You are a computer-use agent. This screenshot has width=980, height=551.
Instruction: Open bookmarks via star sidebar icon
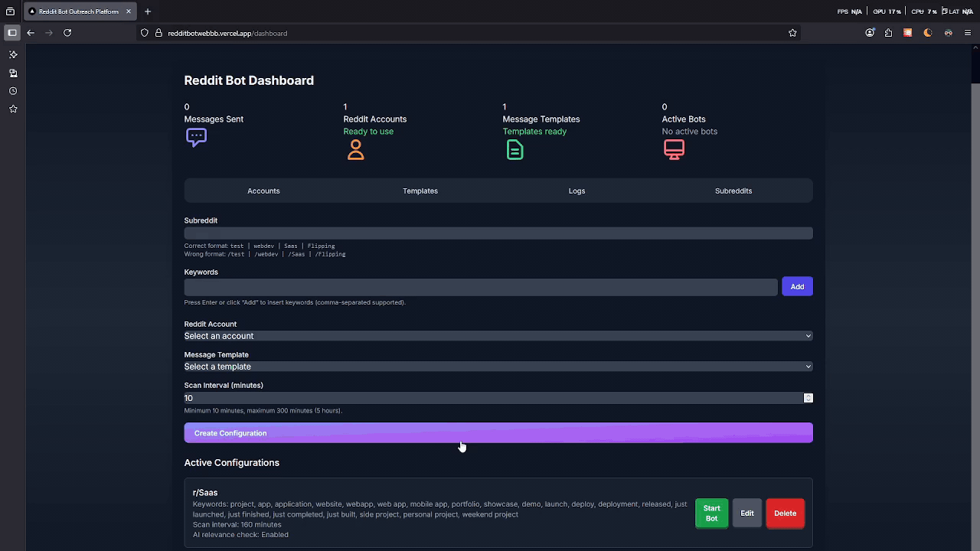click(12, 109)
